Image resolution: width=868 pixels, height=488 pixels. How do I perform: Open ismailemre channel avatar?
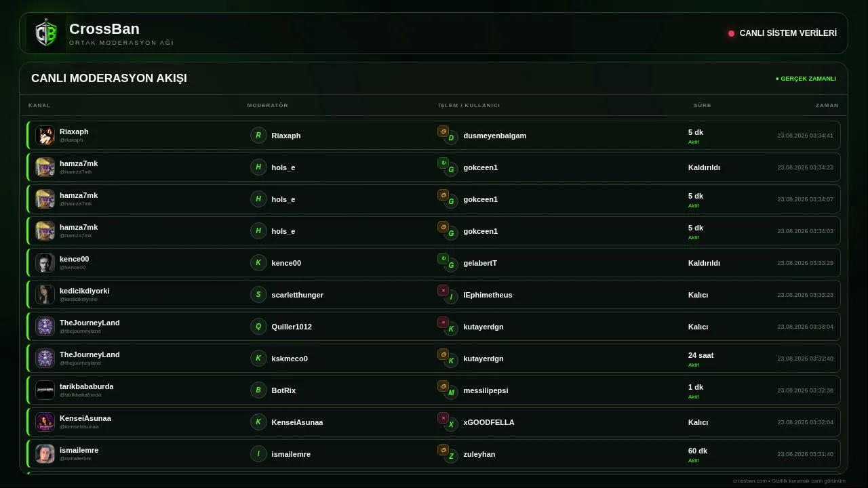(45, 454)
